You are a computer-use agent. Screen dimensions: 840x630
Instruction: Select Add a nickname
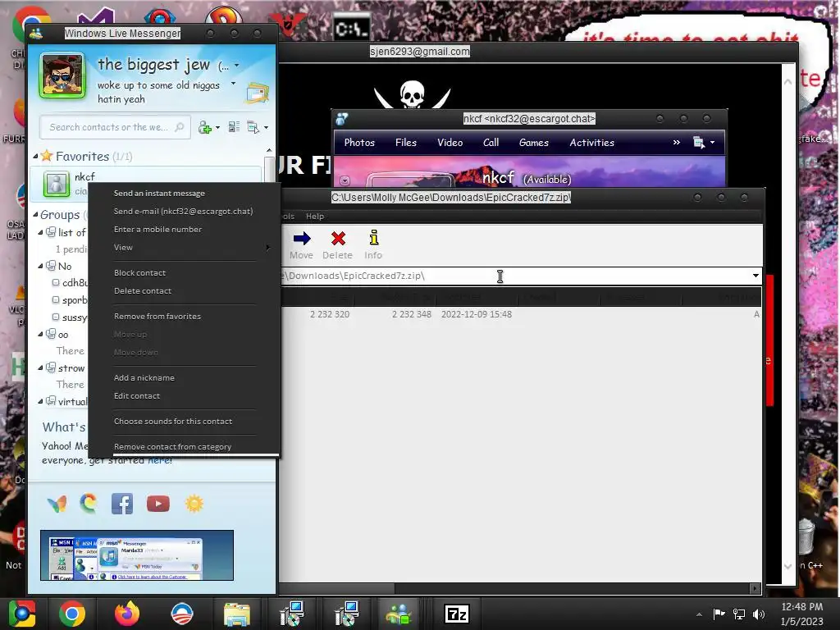[x=144, y=377]
